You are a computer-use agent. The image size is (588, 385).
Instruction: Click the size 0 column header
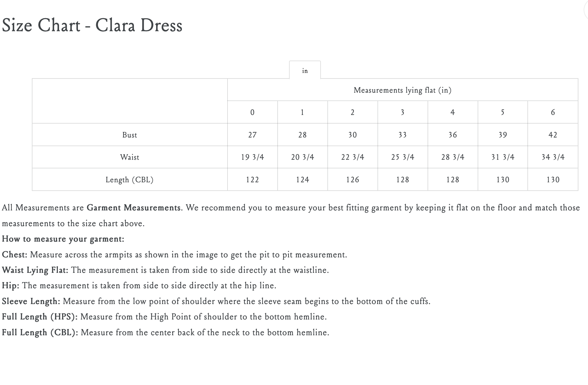click(x=252, y=112)
